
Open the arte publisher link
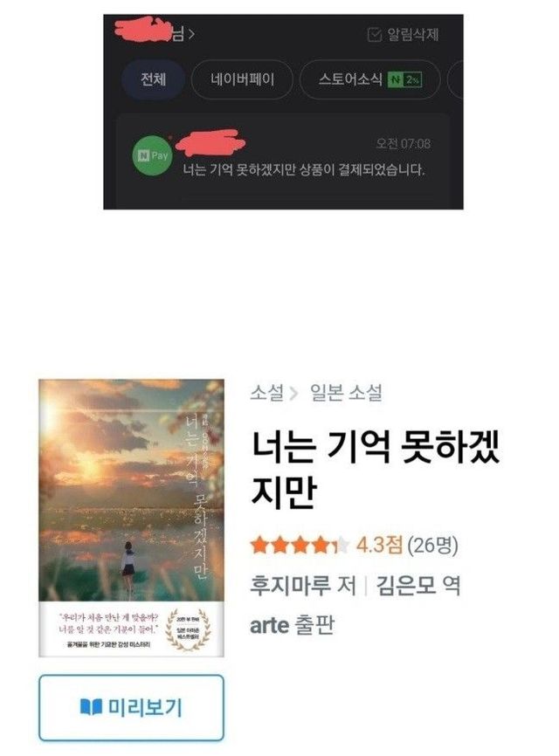point(269,625)
